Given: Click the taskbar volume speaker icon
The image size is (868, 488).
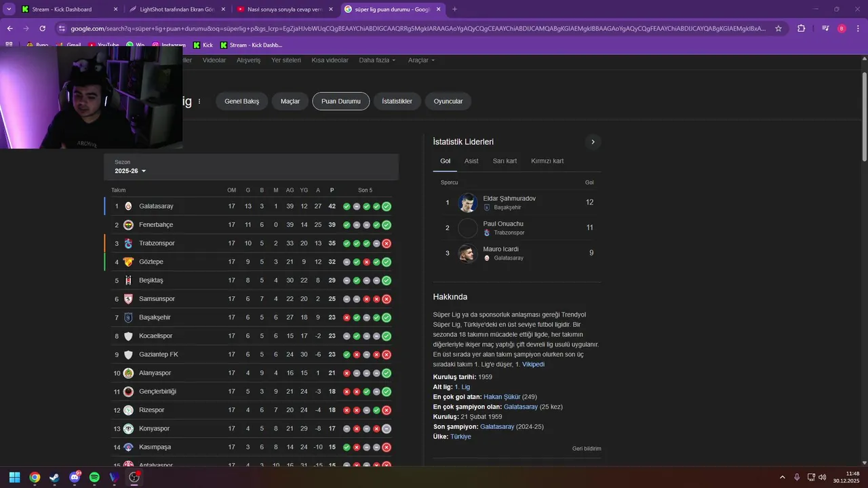Looking at the screenshot, I should (x=823, y=477).
